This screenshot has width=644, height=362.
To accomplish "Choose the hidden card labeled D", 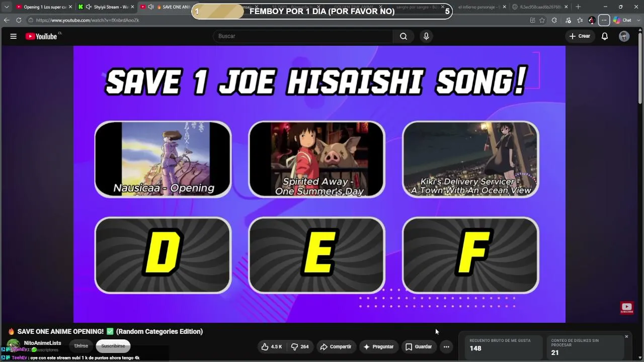I will tap(163, 255).
